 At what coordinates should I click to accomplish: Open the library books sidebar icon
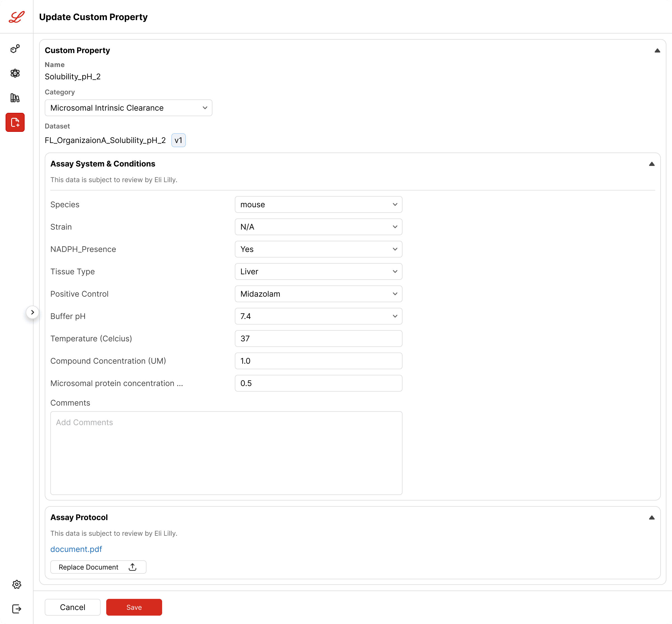click(15, 97)
